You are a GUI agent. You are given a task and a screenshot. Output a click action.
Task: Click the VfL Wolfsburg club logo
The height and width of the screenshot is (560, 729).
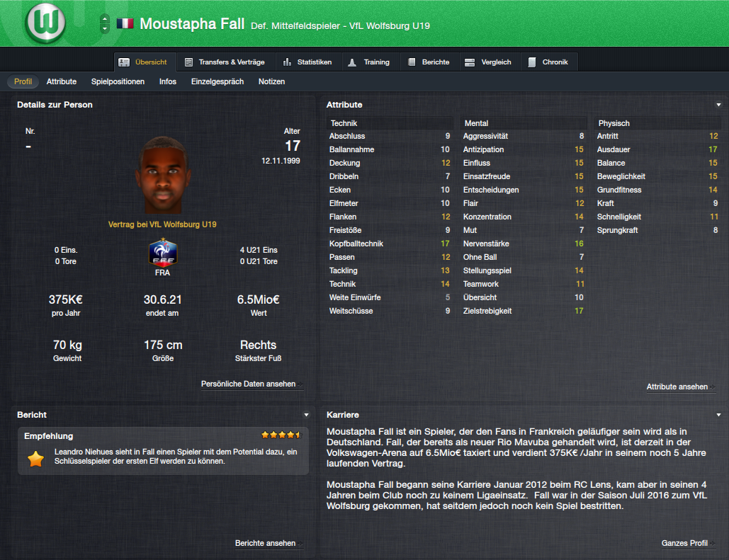point(45,23)
